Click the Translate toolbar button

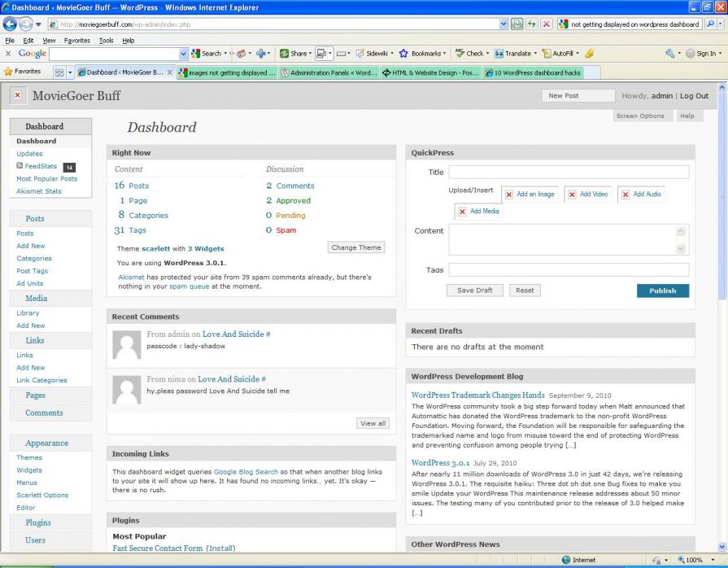click(x=512, y=54)
